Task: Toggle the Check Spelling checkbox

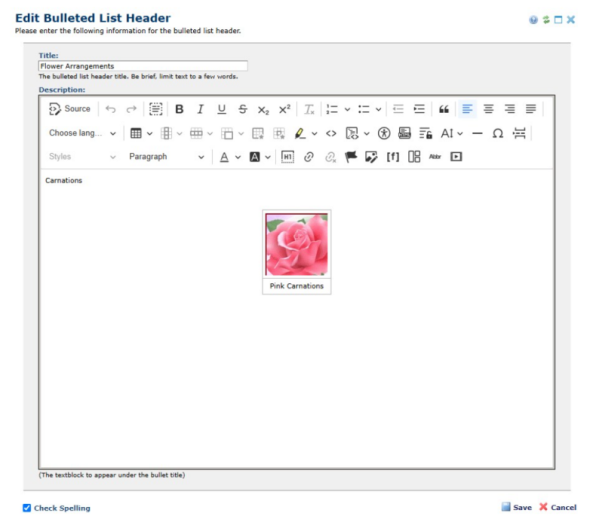Action: 27,508
